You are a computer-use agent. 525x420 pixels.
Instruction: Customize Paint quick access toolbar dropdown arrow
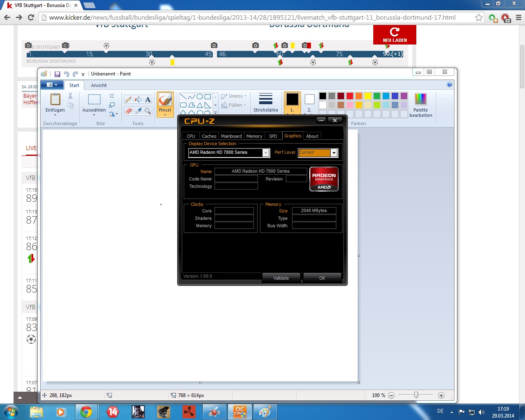83,74
